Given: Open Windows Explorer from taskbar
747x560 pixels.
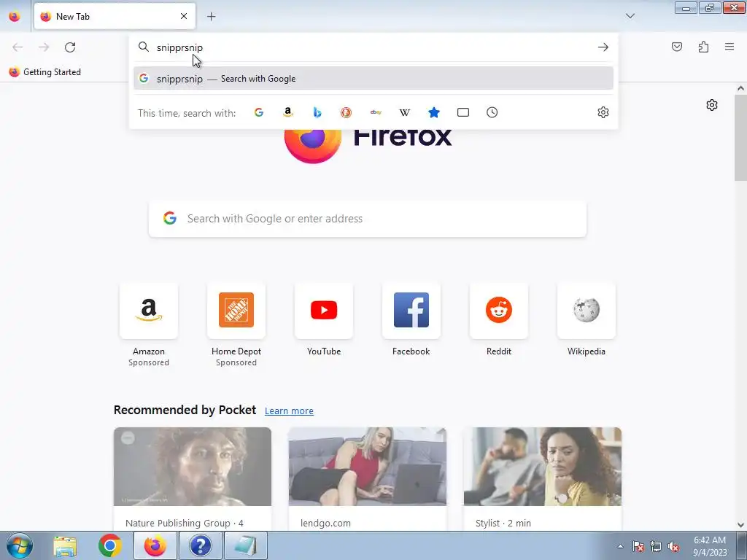Looking at the screenshot, I should pyautogui.click(x=65, y=545).
